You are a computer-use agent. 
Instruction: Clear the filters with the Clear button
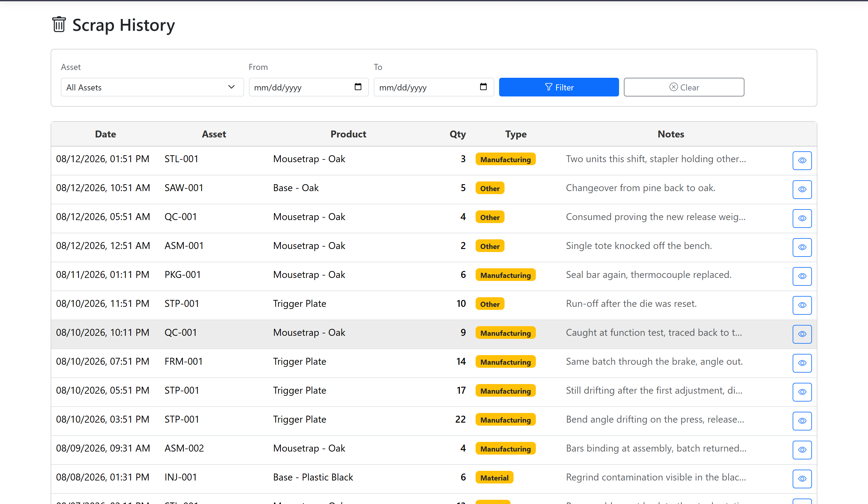684,87
